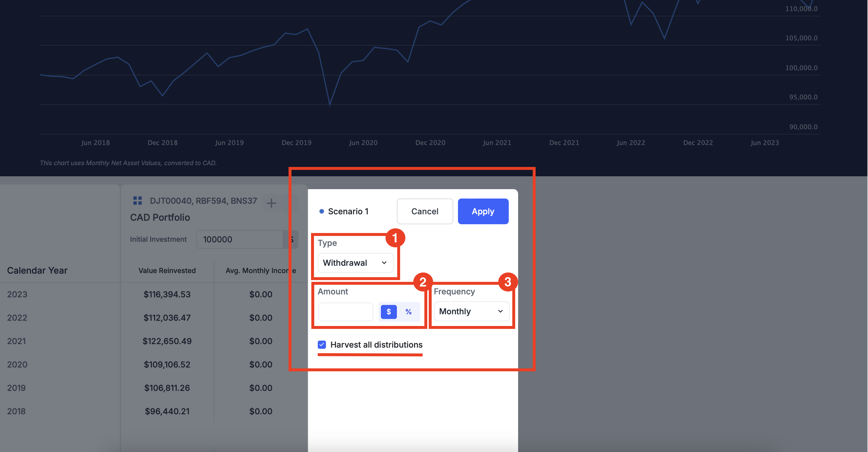This screenshot has height=452, width=868.
Task: Click the Scenario 1 label
Action: point(348,211)
